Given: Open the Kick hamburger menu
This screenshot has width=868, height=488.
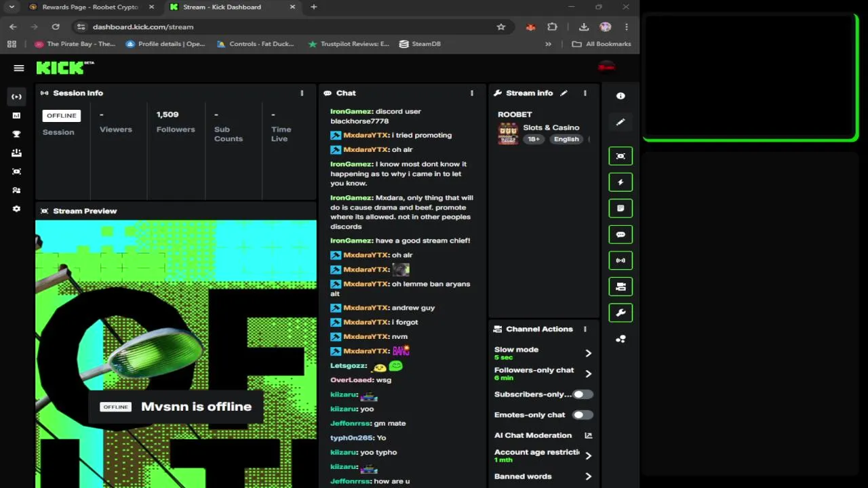Looking at the screenshot, I should click(x=19, y=68).
